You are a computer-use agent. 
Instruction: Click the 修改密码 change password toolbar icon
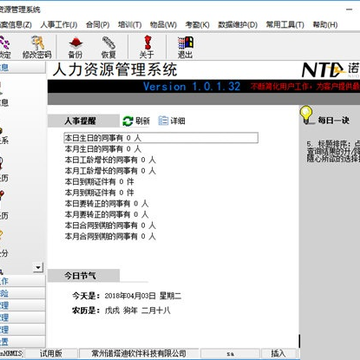(37, 47)
